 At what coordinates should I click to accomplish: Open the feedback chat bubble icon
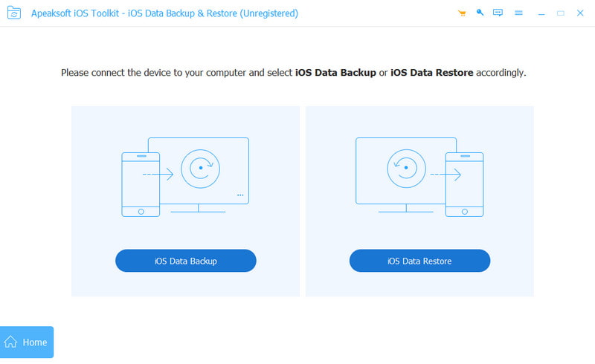click(498, 13)
